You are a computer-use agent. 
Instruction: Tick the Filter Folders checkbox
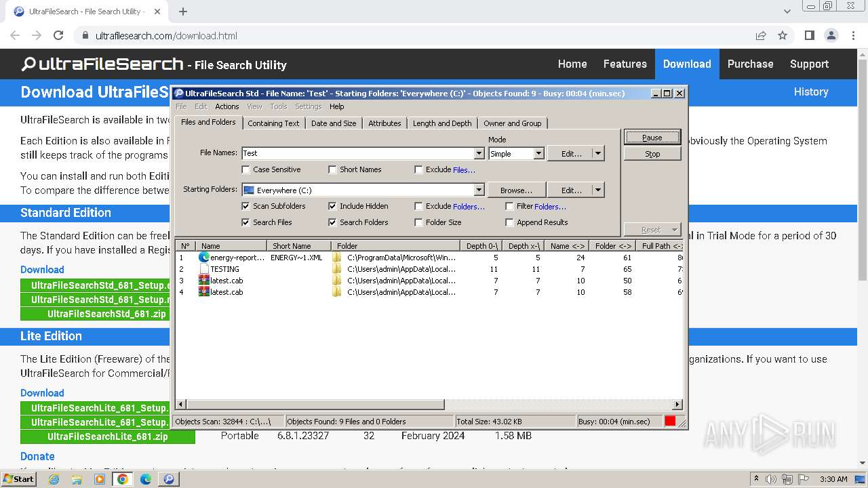click(x=509, y=206)
